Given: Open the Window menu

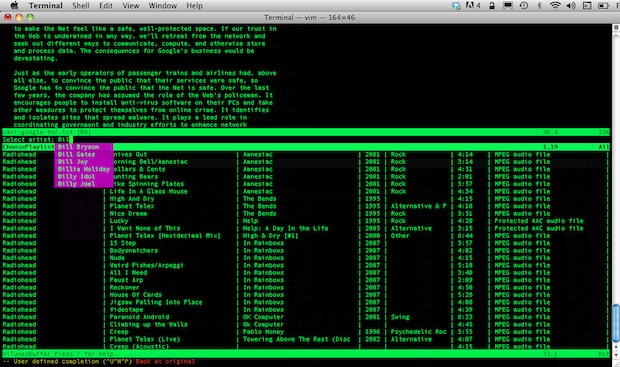Looking at the screenshot, I should 163,6.
